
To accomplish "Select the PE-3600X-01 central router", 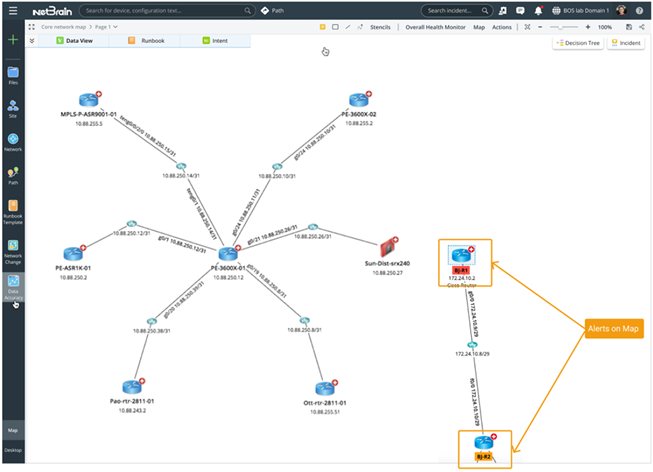I will point(228,253).
